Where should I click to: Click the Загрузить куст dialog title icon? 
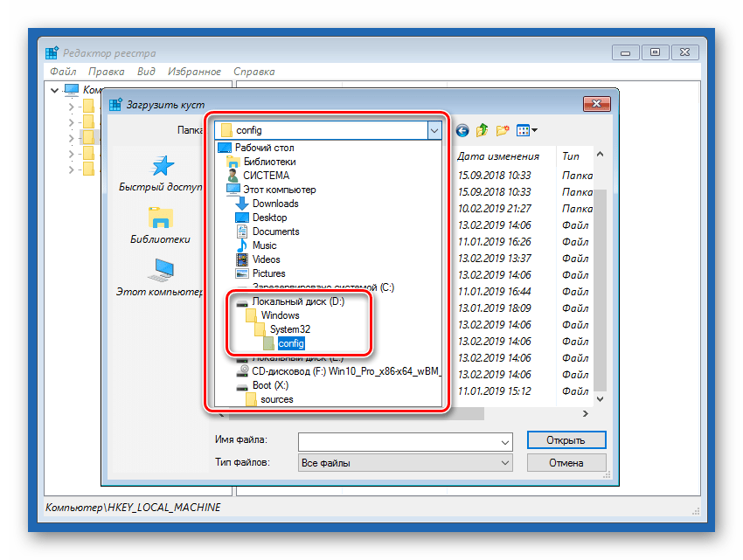(x=115, y=104)
